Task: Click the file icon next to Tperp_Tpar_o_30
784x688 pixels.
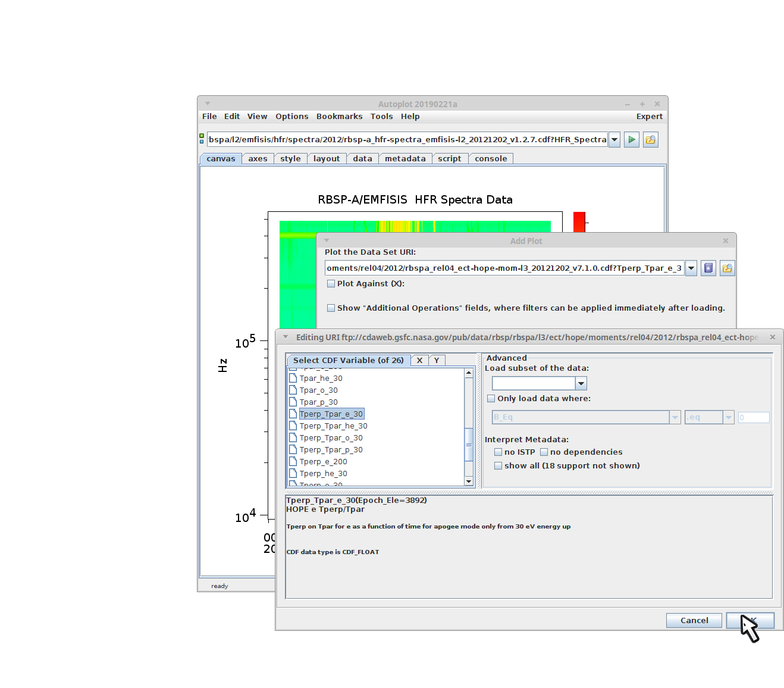Action: click(293, 437)
